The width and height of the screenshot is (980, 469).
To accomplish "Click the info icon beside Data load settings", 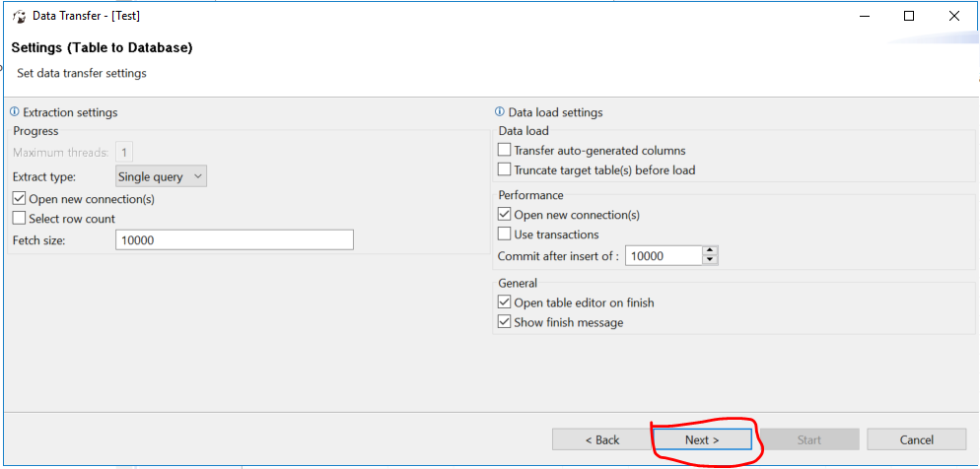I will pyautogui.click(x=500, y=112).
